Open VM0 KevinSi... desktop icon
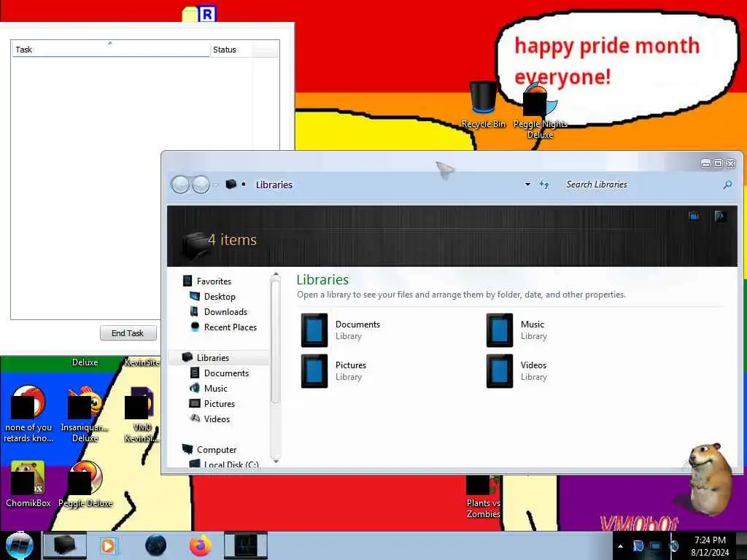 click(x=141, y=414)
